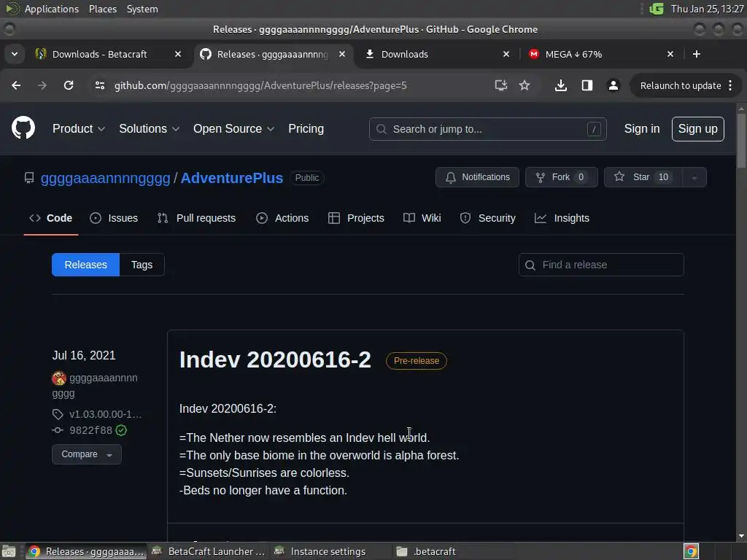Select the Releases toggle button

pos(86,265)
